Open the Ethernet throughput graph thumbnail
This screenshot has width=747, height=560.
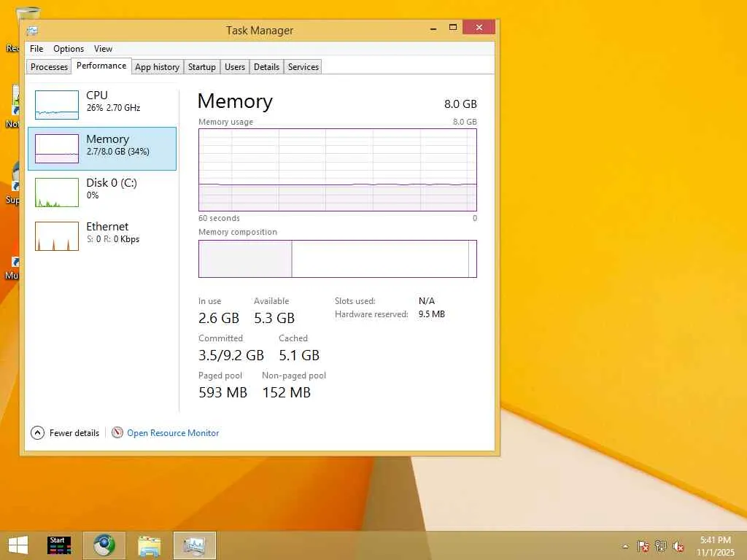(57, 236)
